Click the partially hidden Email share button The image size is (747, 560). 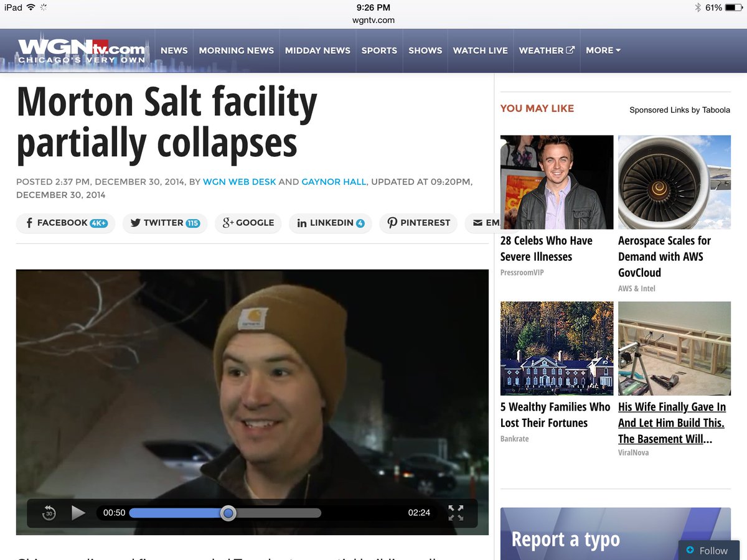click(483, 223)
